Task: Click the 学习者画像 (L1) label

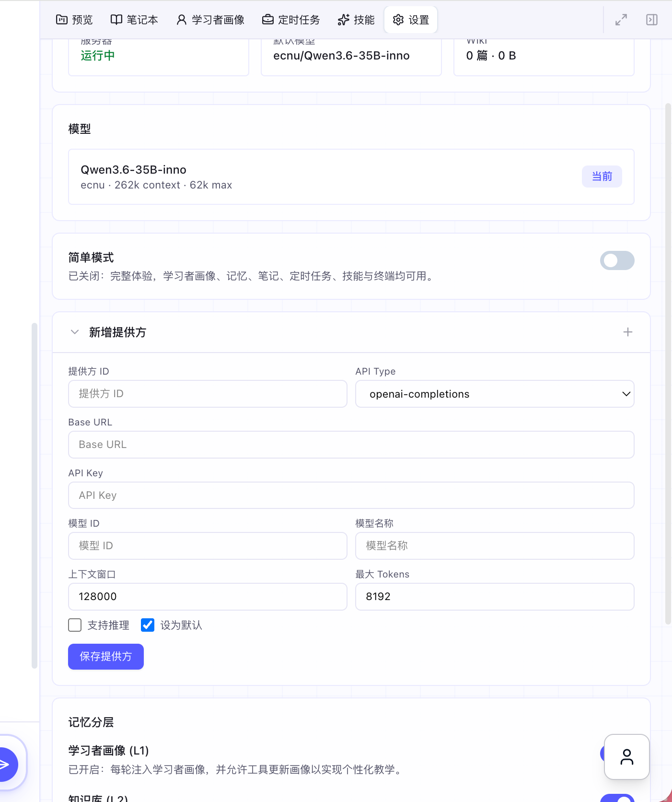Action: click(x=109, y=751)
